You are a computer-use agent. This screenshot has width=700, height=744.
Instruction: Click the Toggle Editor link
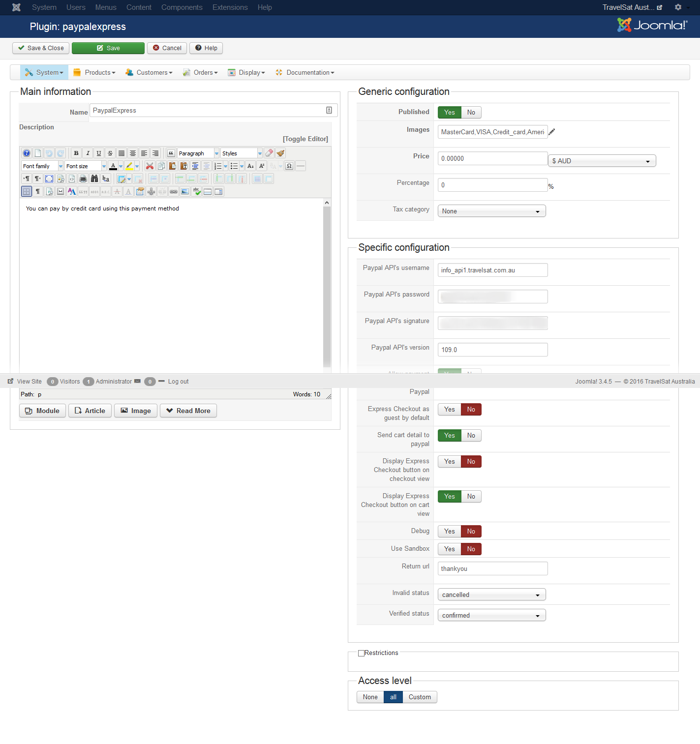305,139
